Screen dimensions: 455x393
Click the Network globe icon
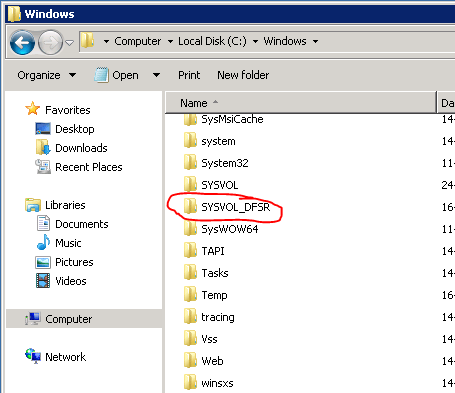point(33,356)
